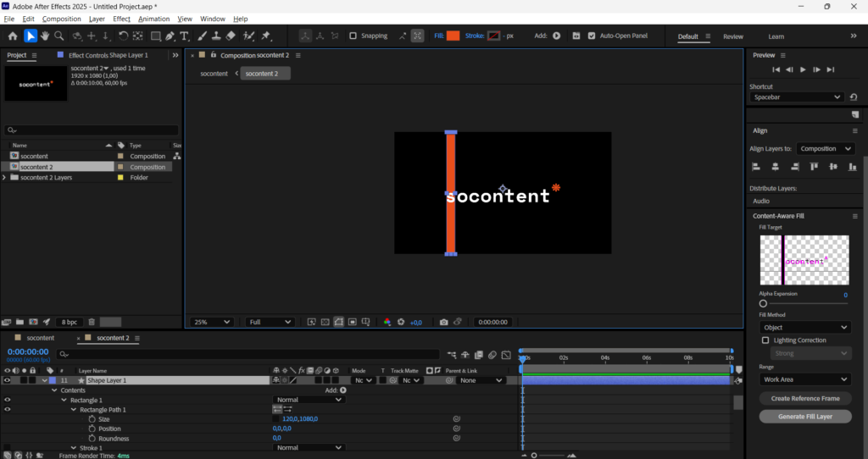
Task: Select the Rotation tool
Action: coord(123,36)
